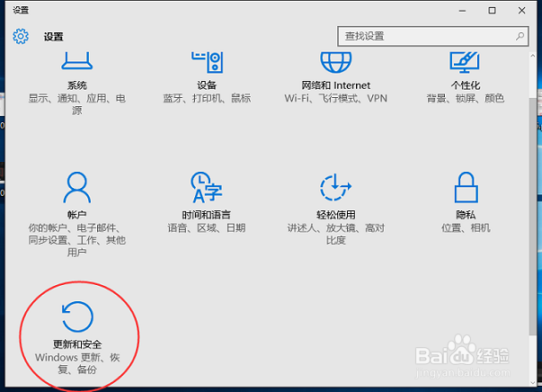The image size is (542, 392).
Task: Maximize the 设置 window
Action: [492, 11]
